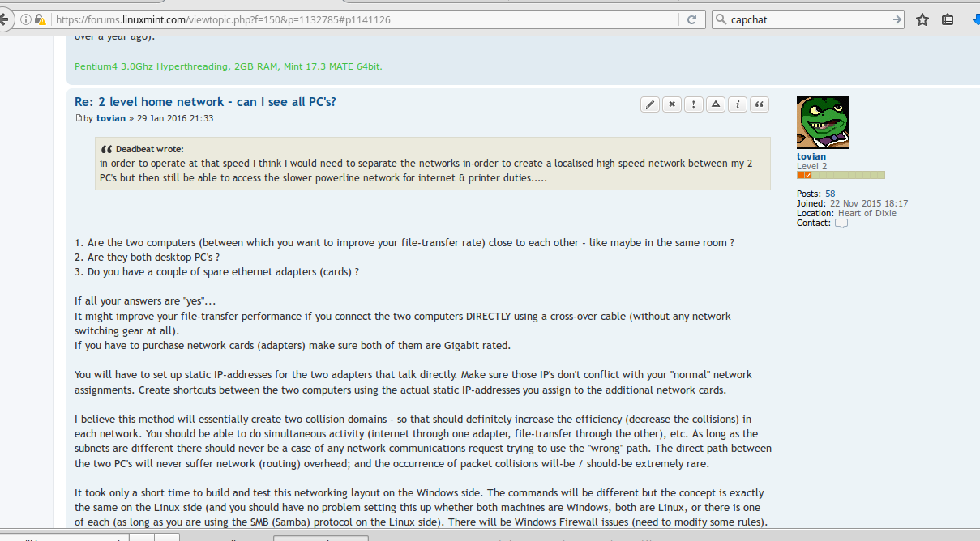Click the green Pentium4 signature text
This screenshot has width=980, height=541.
(x=229, y=66)
